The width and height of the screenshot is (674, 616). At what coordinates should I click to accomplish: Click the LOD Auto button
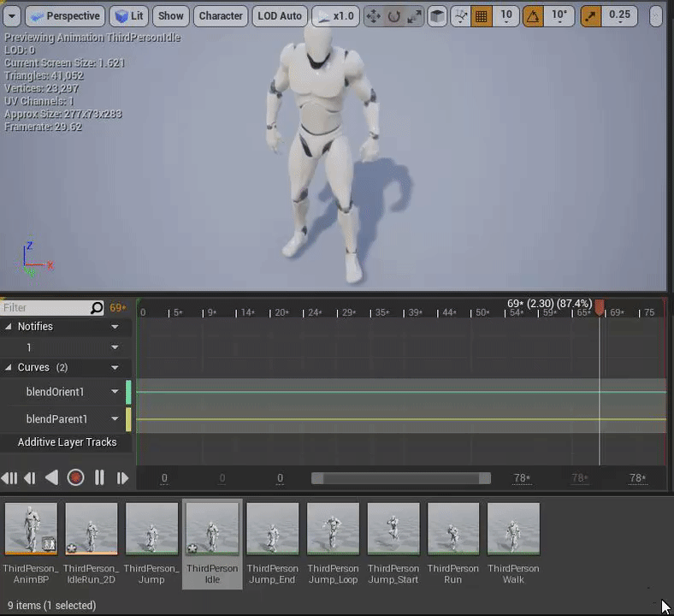pyautogui.click(x=280, y=16)
